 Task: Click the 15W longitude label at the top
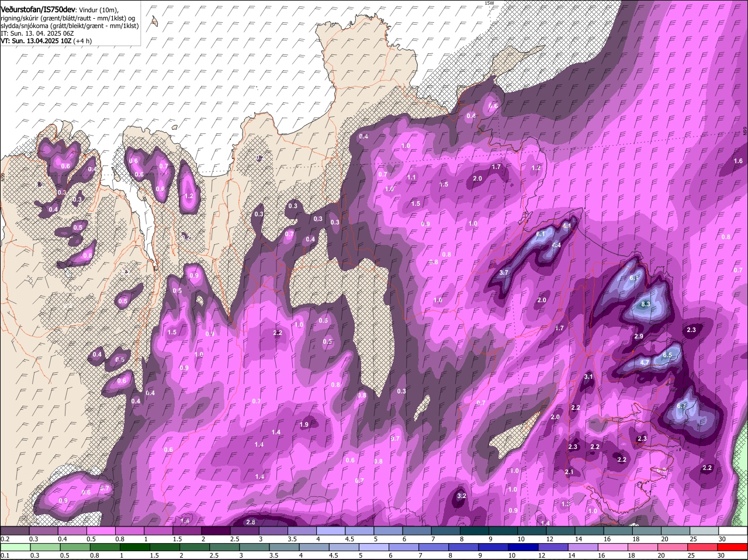pos(489,3)
